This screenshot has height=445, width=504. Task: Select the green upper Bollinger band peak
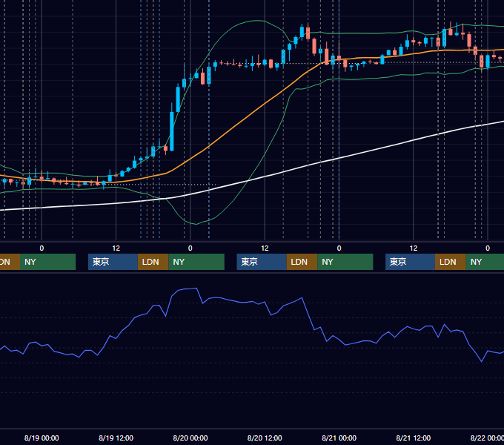pyautogui.click(x=257, y=21)
